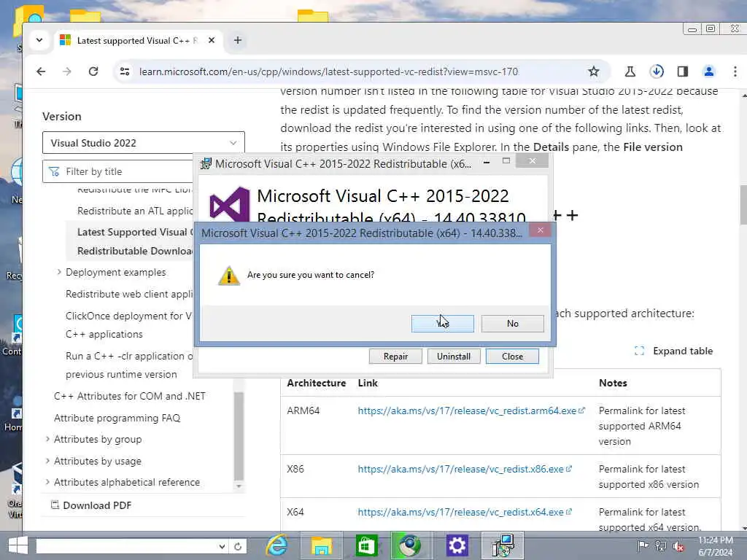Viewport: 747px width, 560px height.
Task: Open File Explorer from the taskbar
Action: tap(322, 545)
